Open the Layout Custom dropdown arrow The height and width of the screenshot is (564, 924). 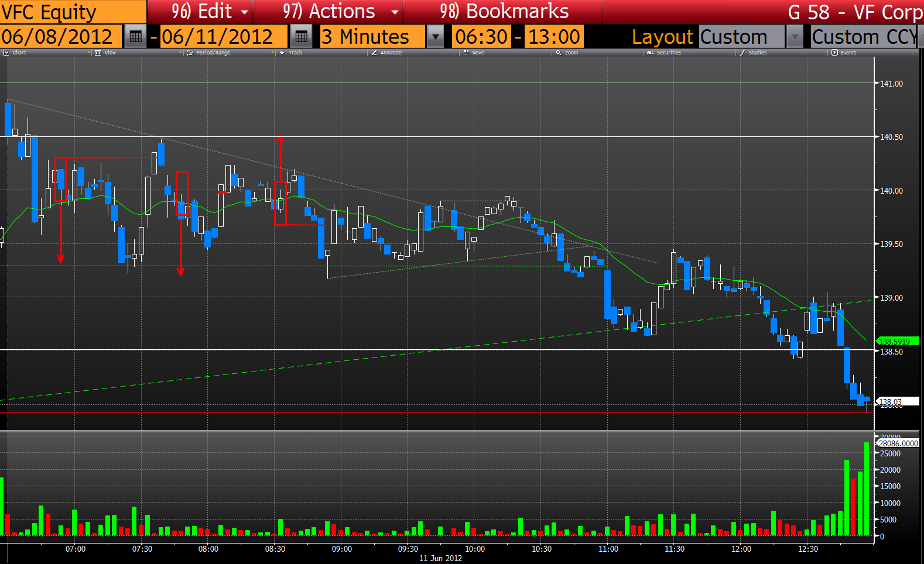tap(795, 36)
